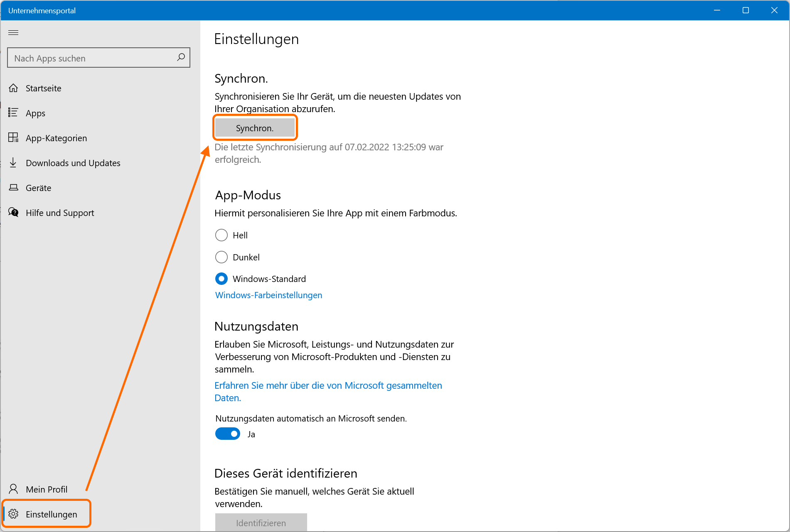Open the Apps list icon
This screenshot has height=532, width=790.
tap(13, 113)
